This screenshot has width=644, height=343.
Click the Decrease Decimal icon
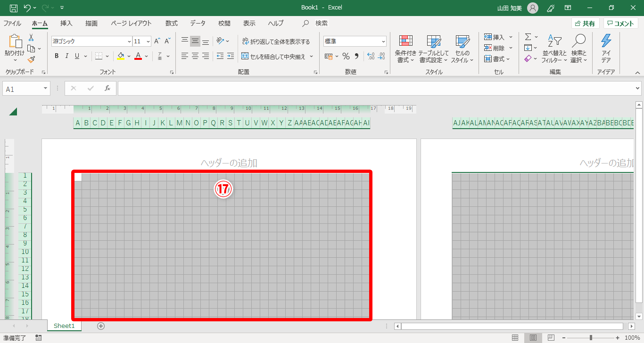click(381, 57)
